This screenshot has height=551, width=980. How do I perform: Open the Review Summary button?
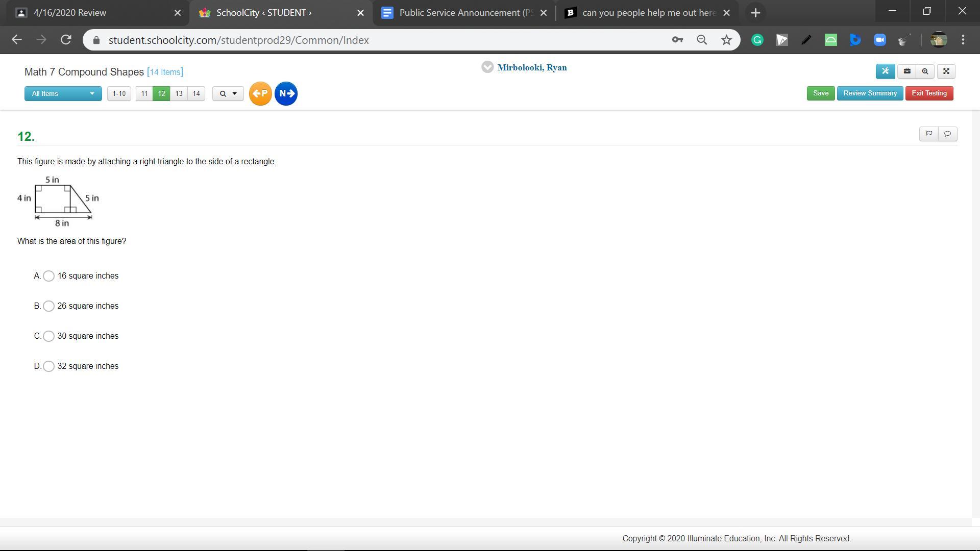[870, 93]
